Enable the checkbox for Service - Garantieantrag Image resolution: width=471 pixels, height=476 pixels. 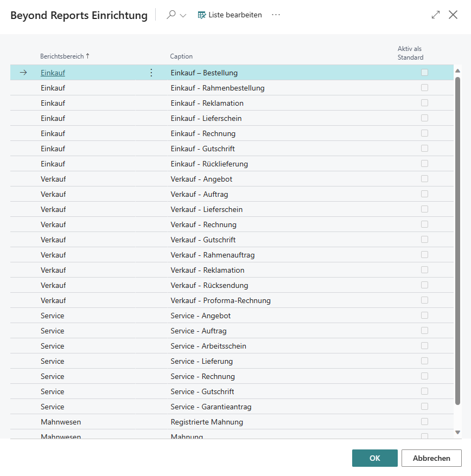pos(424,406)
